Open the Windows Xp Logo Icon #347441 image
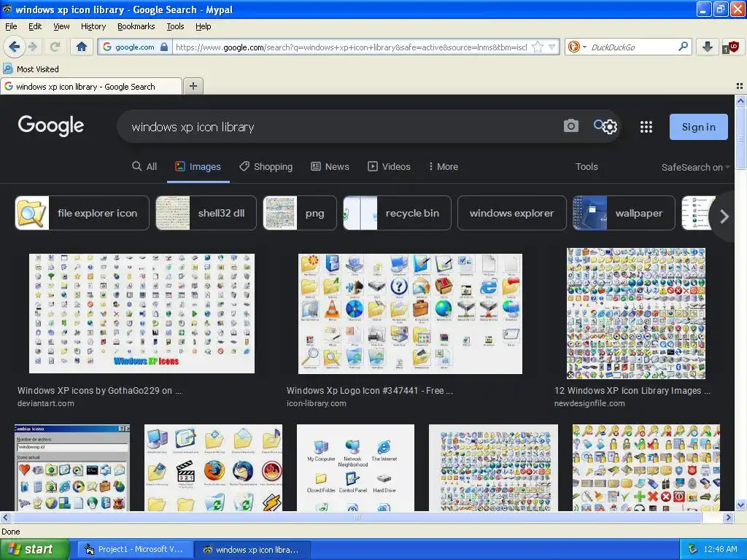 [x=410, y=314]
